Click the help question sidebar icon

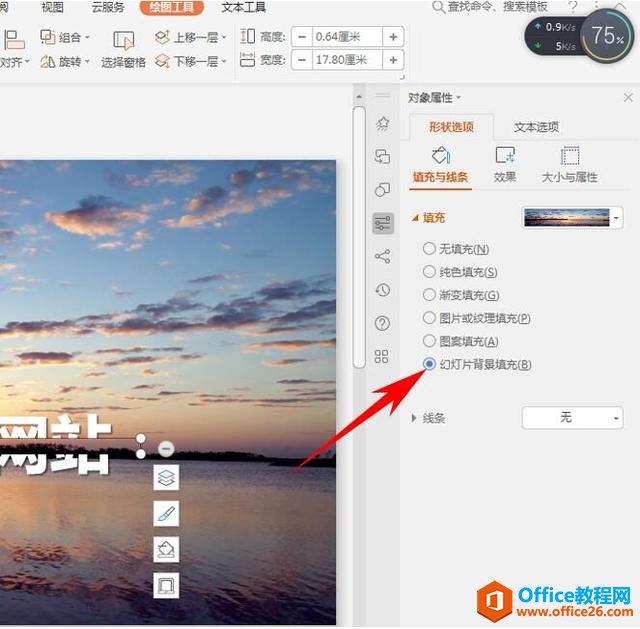pyautogui.click(x=382, y=323)
